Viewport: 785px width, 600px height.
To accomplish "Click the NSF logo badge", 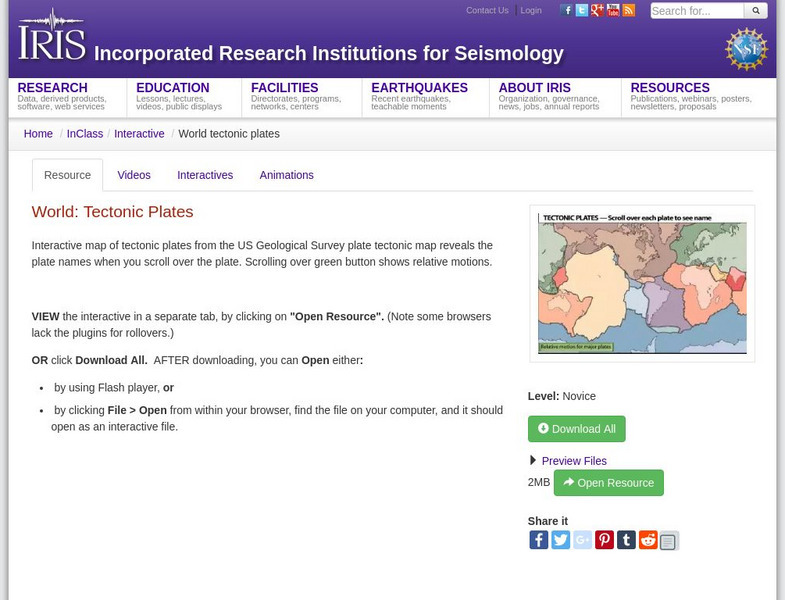I will coord(745,48).
